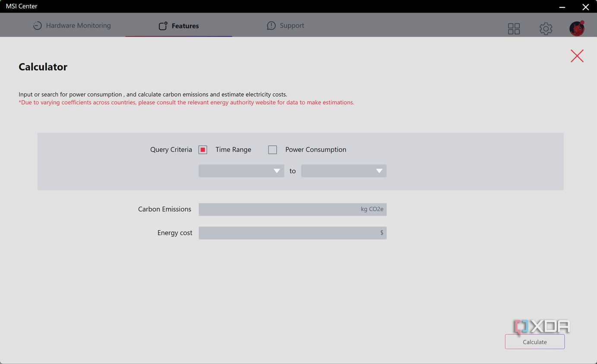This screenshot has height=364, width=597.
Task: Click the red energy authority disclaimer text
Action: coord(186,103)
